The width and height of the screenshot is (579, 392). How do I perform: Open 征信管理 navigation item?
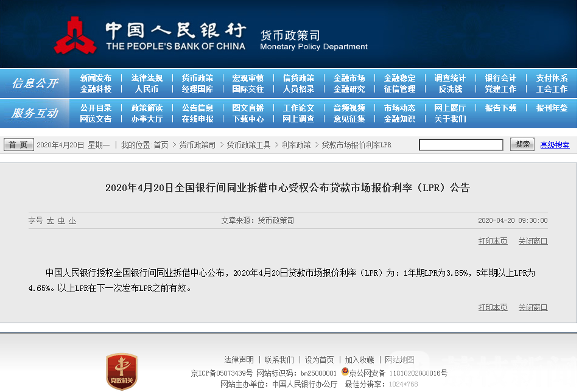coord(399,89)
